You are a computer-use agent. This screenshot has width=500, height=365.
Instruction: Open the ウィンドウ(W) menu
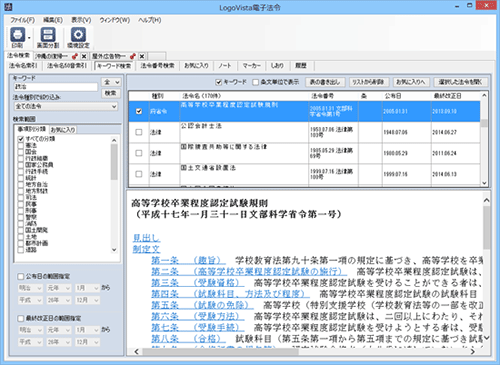click(115, 20)
